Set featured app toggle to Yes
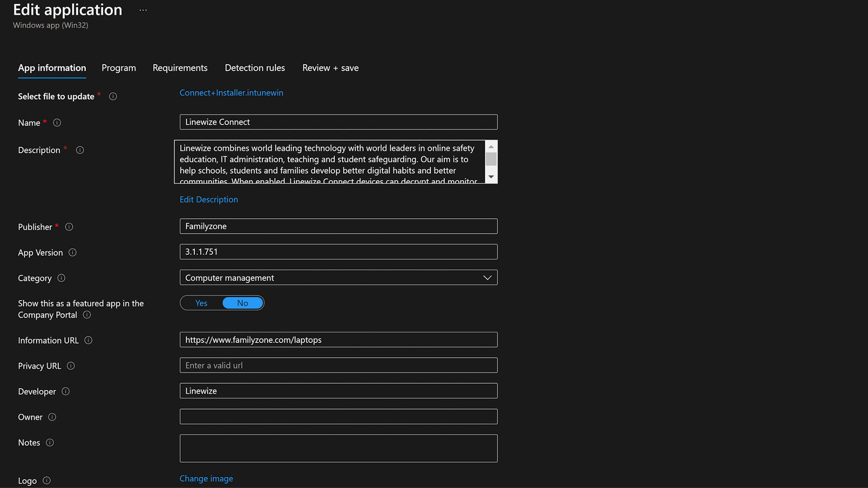The image size is (868, 488). click(201, 303)
